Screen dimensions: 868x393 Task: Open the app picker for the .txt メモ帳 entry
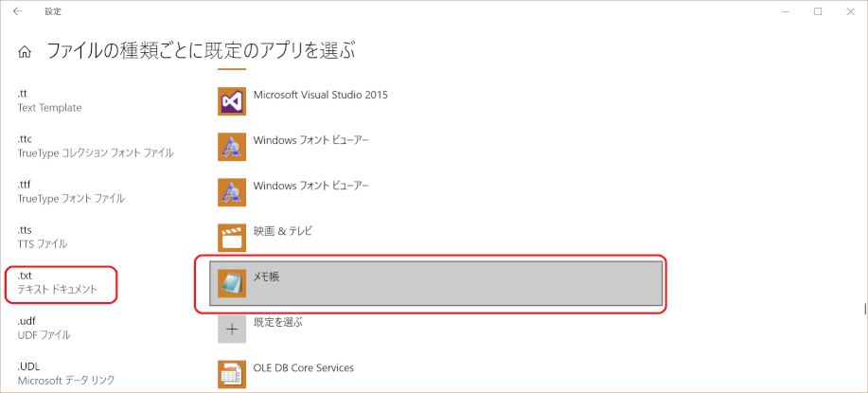coord(435,283)
